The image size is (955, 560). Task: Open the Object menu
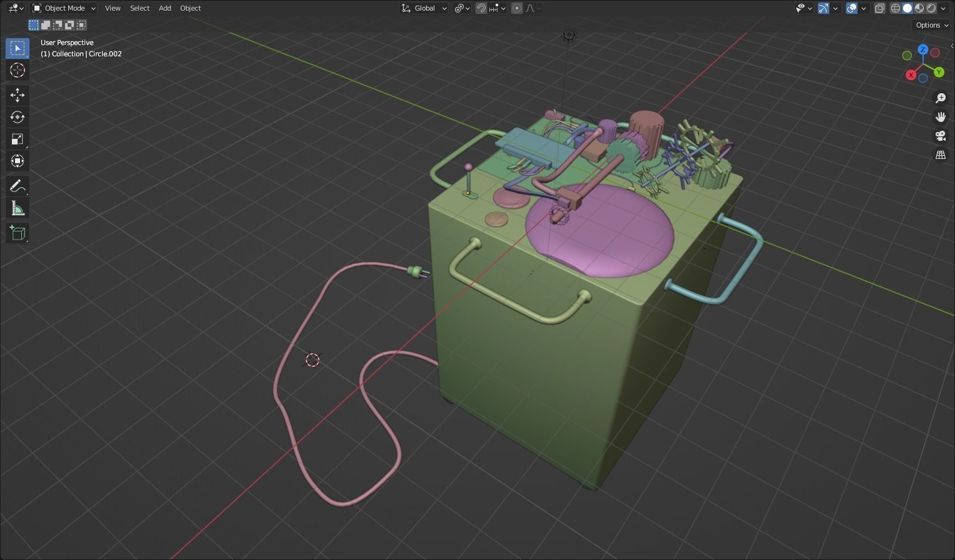(x=190, y=8)
